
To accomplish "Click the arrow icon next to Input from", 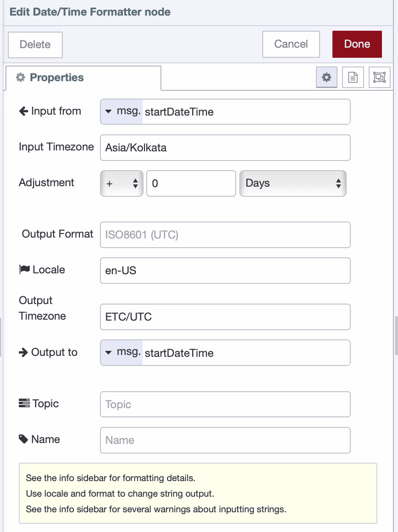I will click(x=24, y=111).
